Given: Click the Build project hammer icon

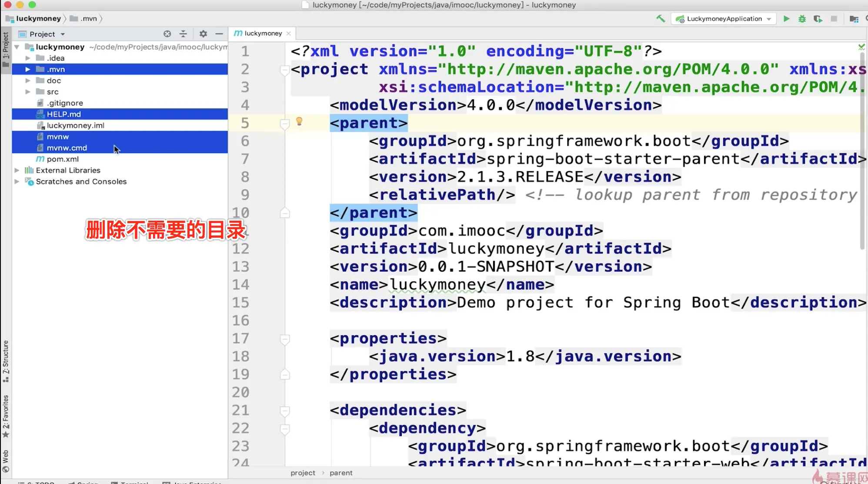Looking at the screenshot, I should click(x=661, y=19).
